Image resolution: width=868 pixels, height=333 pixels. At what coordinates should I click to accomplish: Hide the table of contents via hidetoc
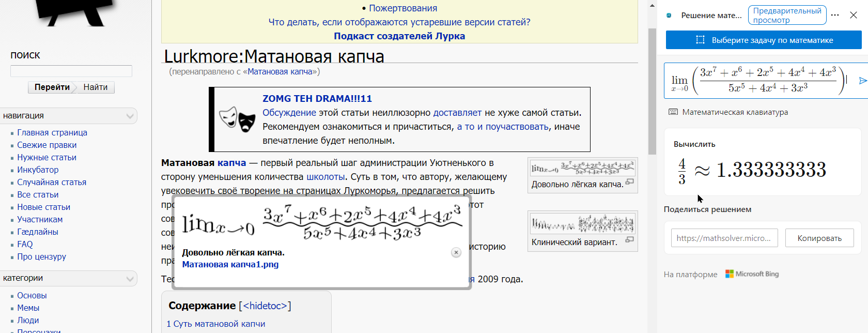265,306
